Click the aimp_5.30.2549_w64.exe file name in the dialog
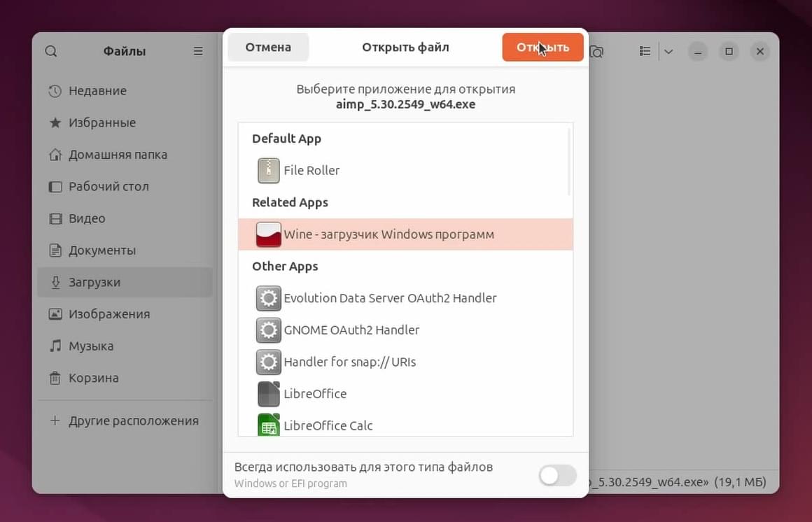The image size is (812, 522). coord(405,104)
